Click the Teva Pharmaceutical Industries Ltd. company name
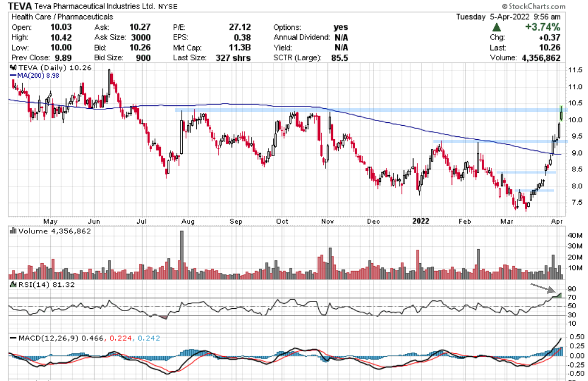588x381 pixels. point(94,6)
